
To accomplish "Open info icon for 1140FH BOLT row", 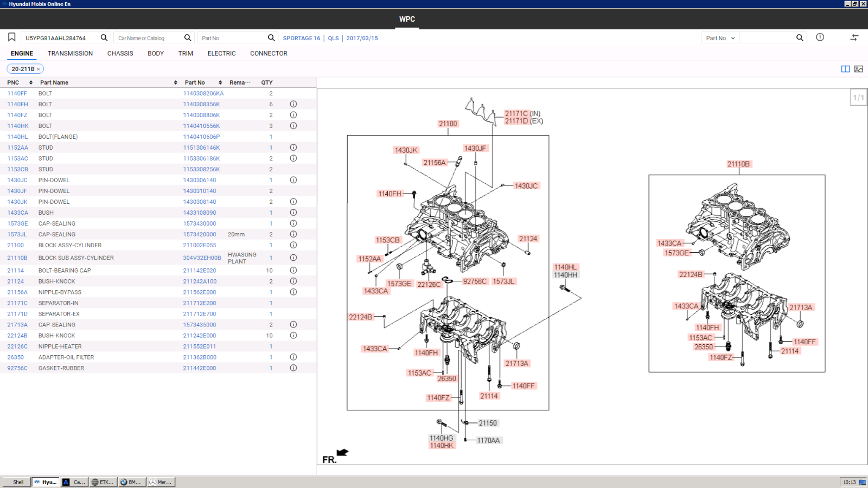I will pos(293,104).
